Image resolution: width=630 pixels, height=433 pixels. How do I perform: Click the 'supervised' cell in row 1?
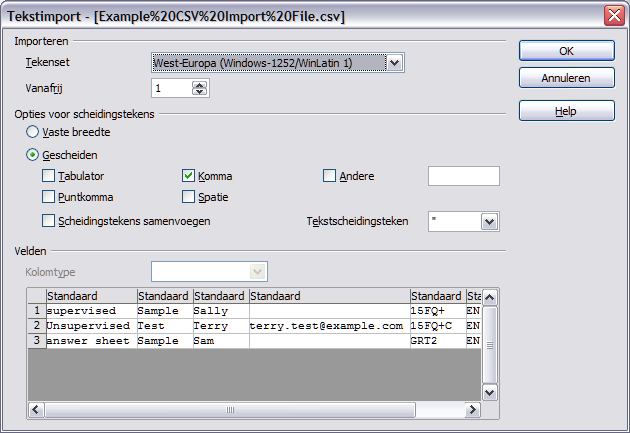click(92, 311)
